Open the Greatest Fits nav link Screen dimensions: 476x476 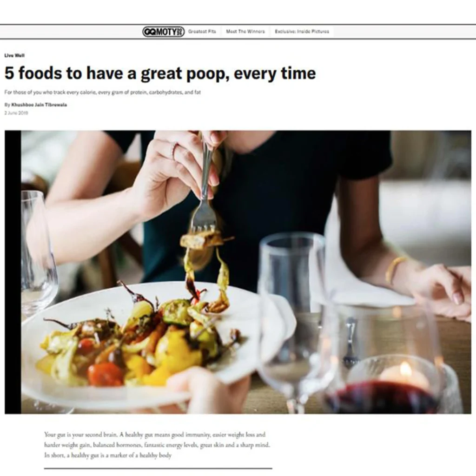[202, 32]
